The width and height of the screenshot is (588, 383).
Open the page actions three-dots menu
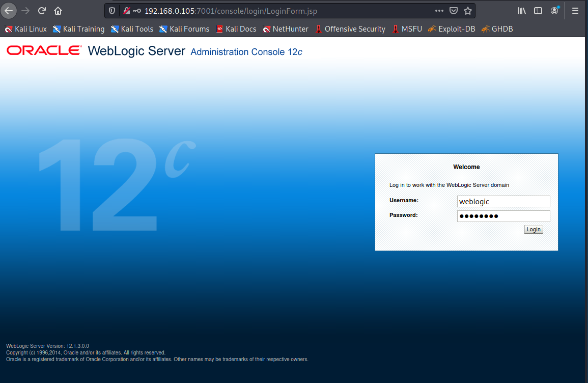pos(439,11)
